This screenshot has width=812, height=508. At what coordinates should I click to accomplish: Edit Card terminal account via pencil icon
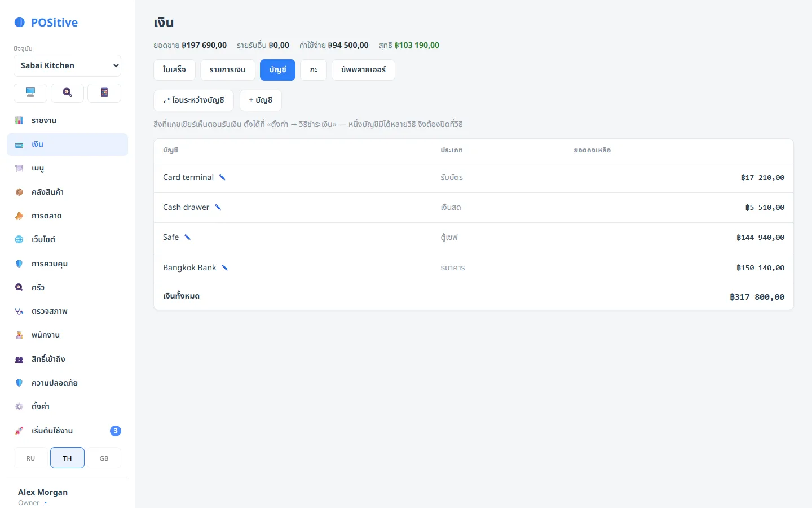[222, 177]
